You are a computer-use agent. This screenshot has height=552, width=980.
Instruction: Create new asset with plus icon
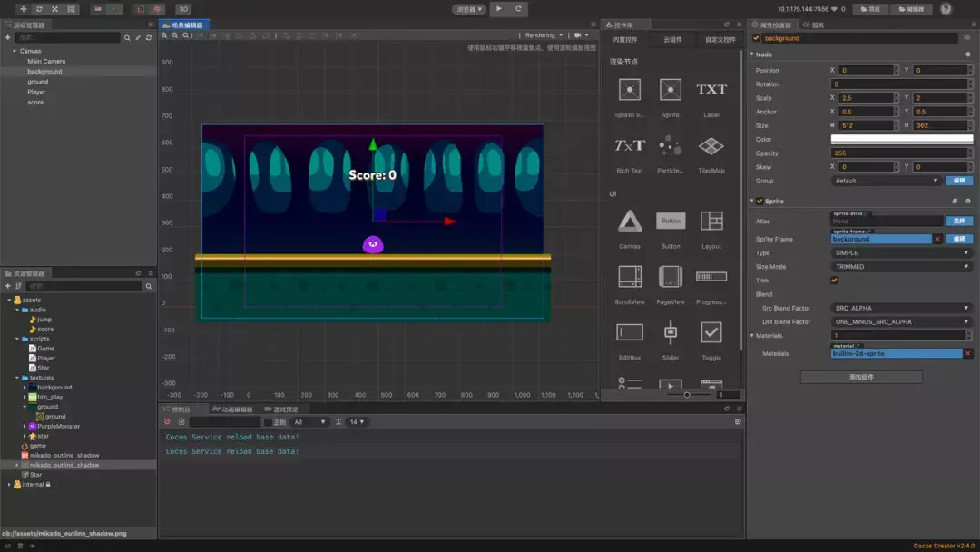click(x=7, y=286)
